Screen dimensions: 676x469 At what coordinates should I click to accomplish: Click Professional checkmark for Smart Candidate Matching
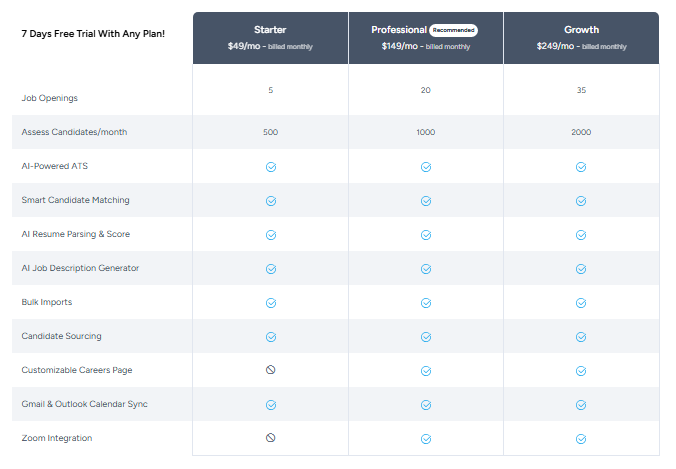click(x=426, y=201)
